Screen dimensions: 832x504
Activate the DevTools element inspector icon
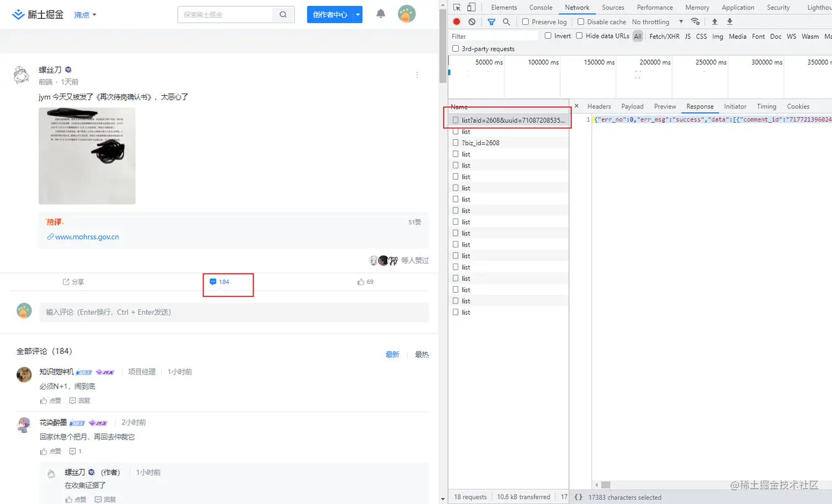click(x=457, y=7)
